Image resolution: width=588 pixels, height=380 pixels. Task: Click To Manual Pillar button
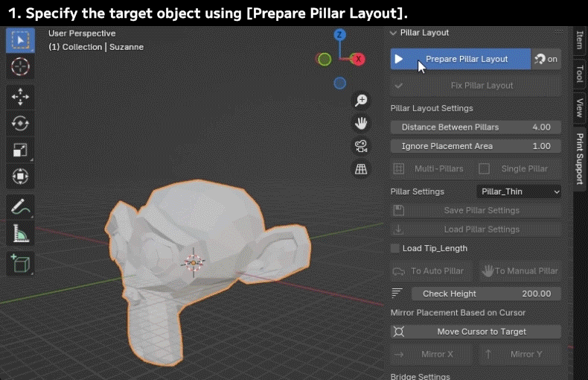[520, 271]
